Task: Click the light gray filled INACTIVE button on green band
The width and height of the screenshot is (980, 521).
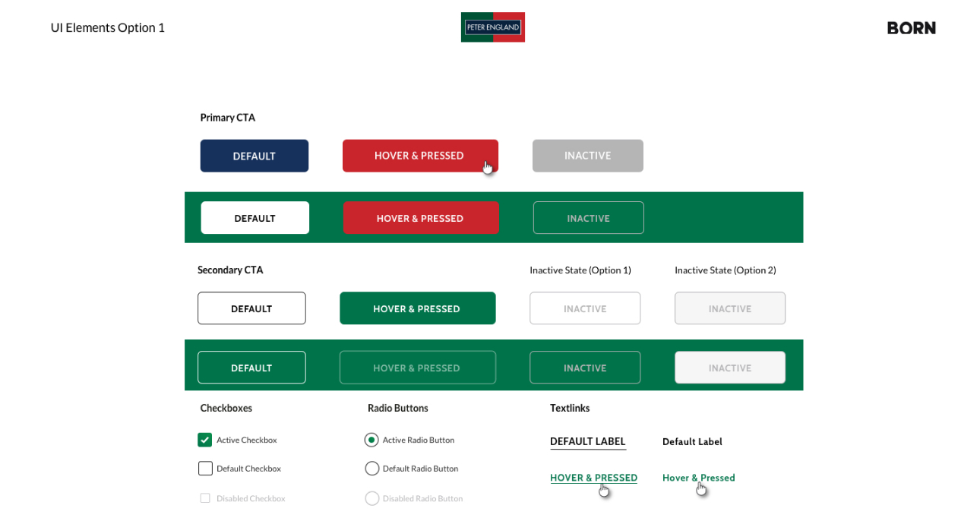Action: 730,368
